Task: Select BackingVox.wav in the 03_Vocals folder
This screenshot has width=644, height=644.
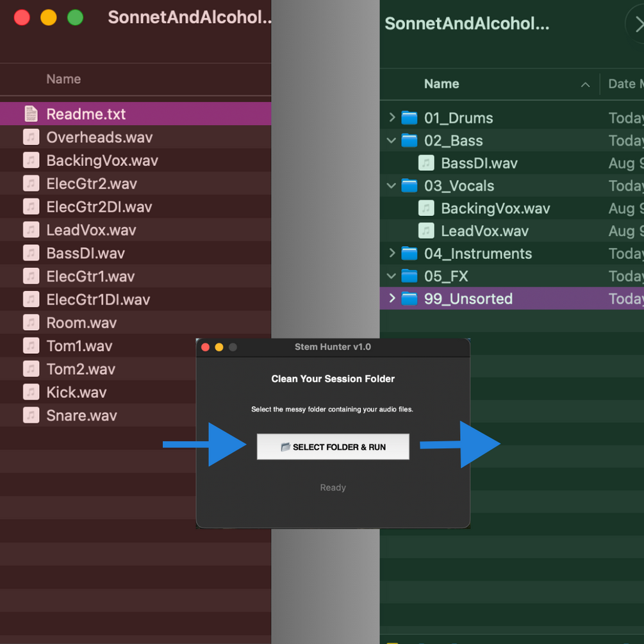Action: (x=495, y=208)
